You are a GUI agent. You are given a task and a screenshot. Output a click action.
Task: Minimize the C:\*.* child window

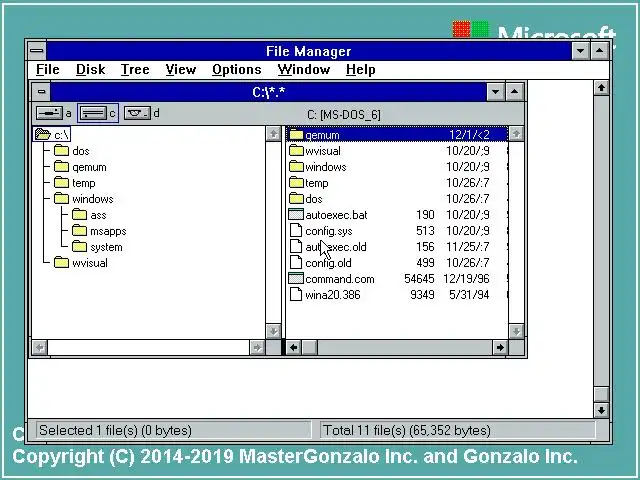(x=496, y=91)
